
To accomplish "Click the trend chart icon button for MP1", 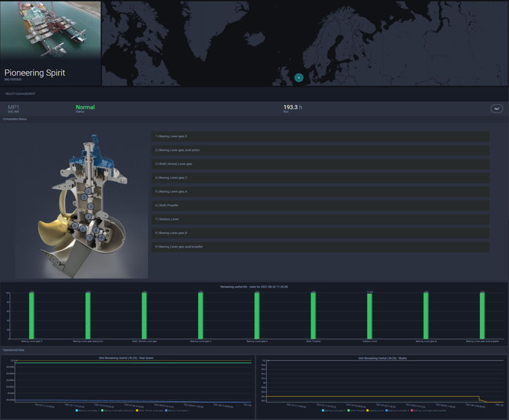I will [x=496, y=109].
